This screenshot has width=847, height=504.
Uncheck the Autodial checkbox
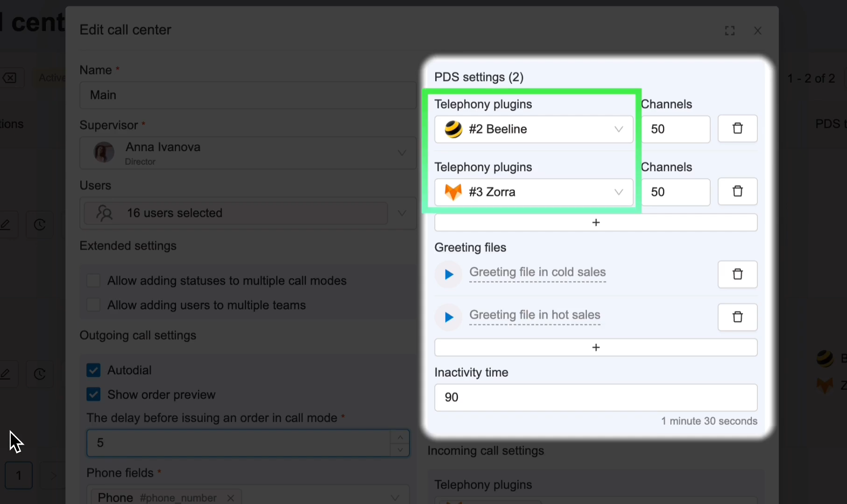tap(93, 370)
